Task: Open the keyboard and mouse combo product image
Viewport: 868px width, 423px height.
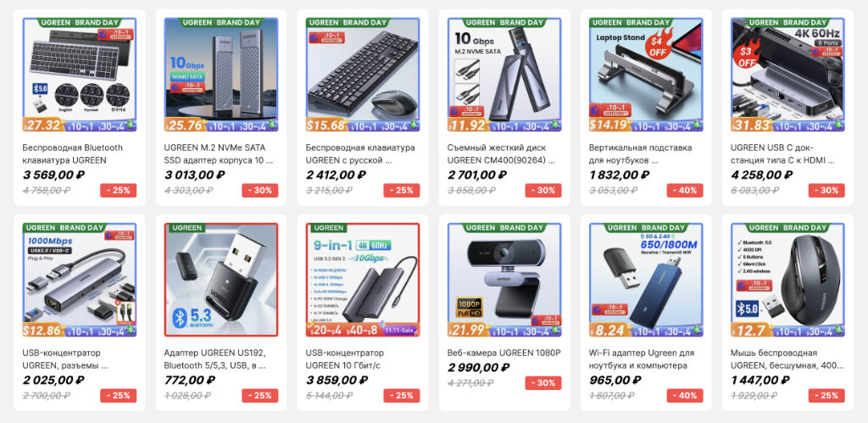Action: 363,75
